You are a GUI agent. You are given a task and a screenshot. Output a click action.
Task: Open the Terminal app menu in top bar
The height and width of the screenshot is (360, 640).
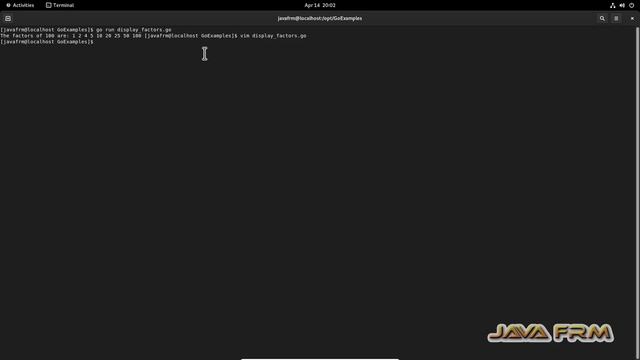point(60,5)
